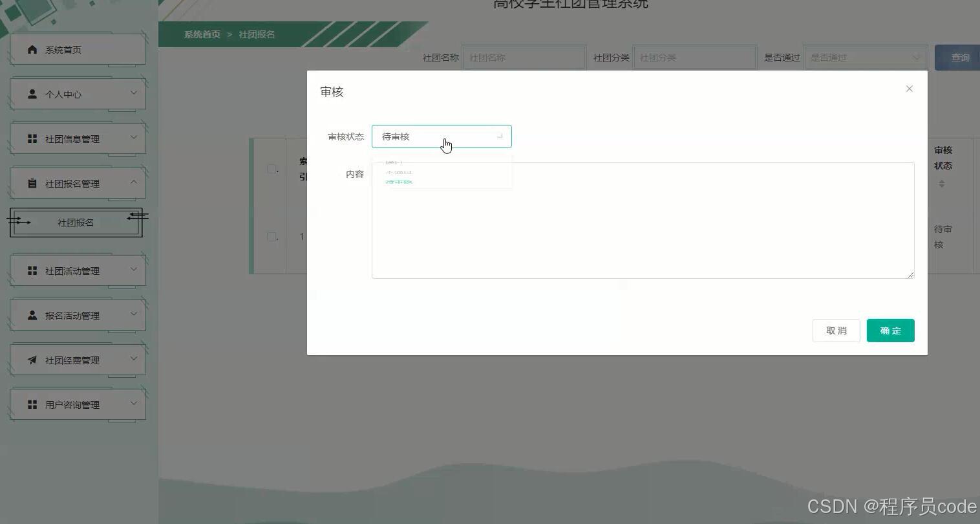Screen dimensions: 980x524
Task: Select 社团报名 from the sidebar menu
Action: point(76,222)
